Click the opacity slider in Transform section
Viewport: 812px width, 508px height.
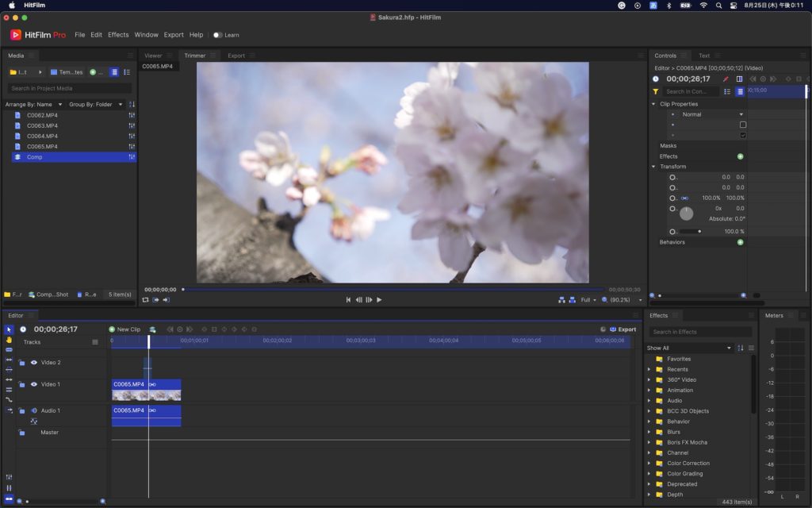tap(690, 232)
